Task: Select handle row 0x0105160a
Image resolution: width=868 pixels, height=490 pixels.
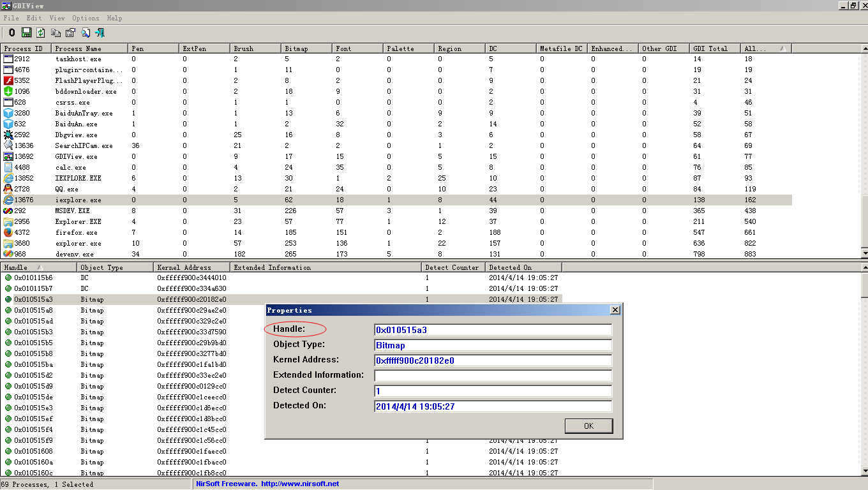Action: 281,462
